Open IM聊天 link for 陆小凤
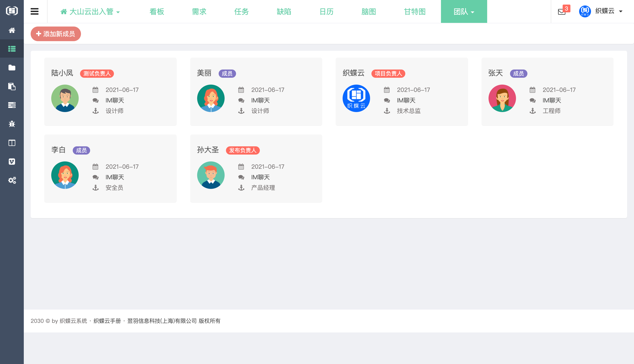Viewport: 634px width, 364px height. [115, 100]
